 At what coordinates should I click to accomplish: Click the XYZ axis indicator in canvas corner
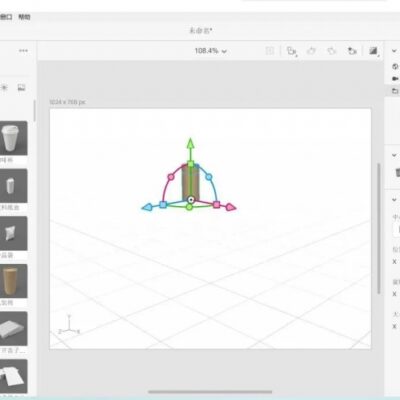click(69, 325)
